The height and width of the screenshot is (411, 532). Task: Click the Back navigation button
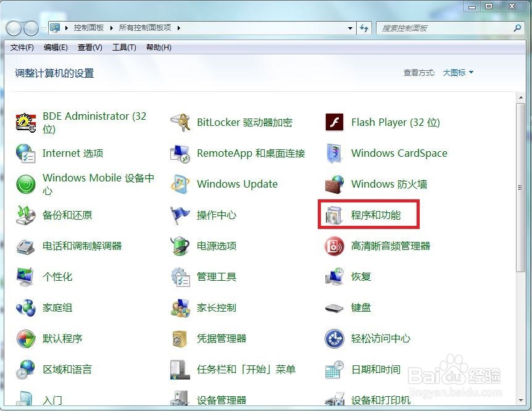(14, 28)
